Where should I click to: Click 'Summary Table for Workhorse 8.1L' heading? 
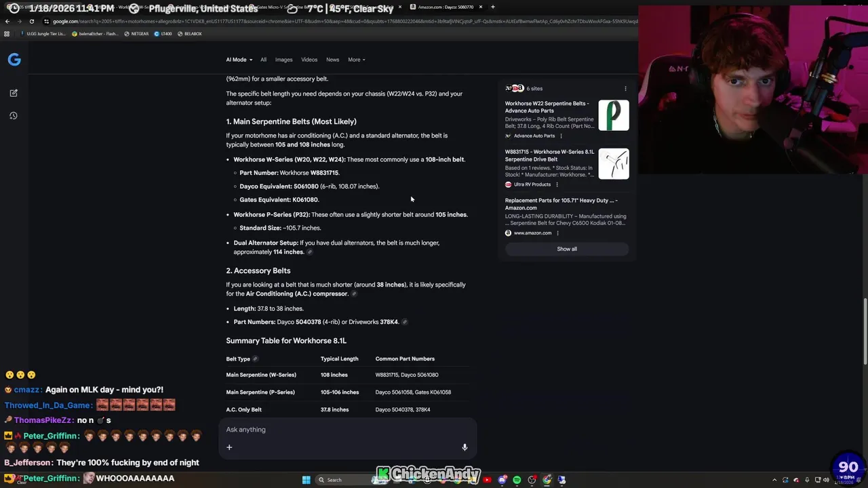[286, 341]
